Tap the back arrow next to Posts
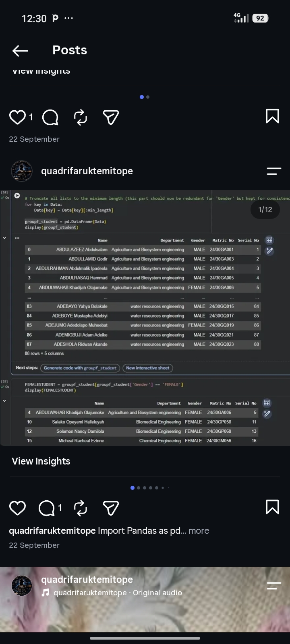Image resolution: width=290 pixels, height=644 pixels. 20,50
